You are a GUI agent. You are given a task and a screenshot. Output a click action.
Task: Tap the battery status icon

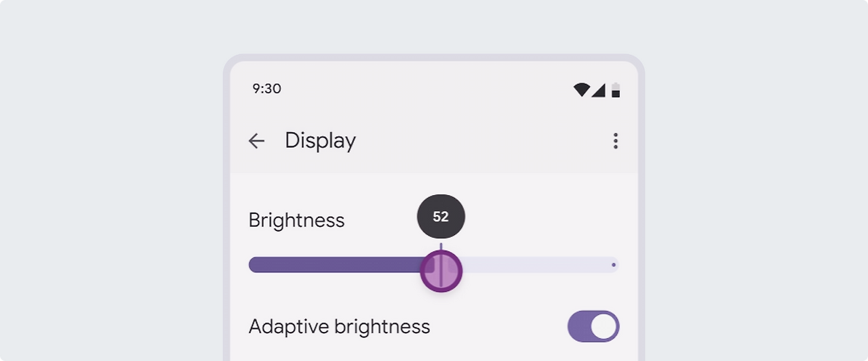616,89
